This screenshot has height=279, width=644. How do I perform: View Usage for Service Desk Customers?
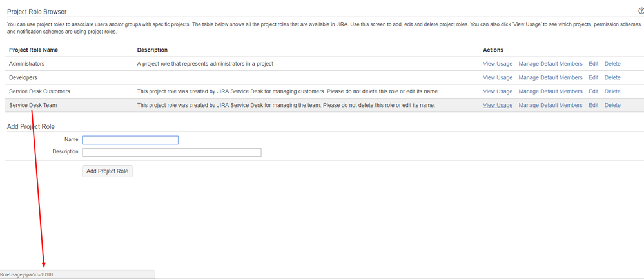pyautogui.click(x=498, y=91)
